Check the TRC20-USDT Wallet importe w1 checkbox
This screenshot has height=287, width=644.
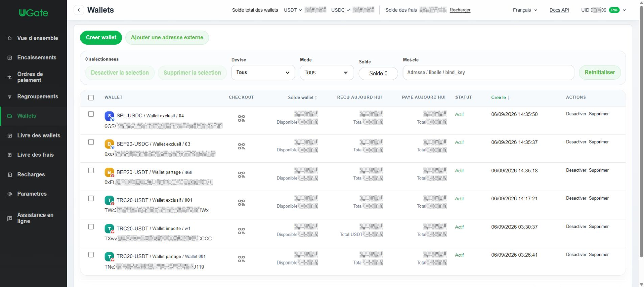pos(91,227)
